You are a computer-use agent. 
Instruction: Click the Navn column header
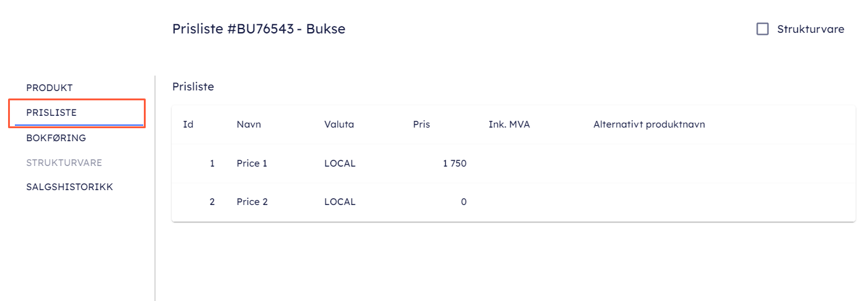click(x=249, y=124)
